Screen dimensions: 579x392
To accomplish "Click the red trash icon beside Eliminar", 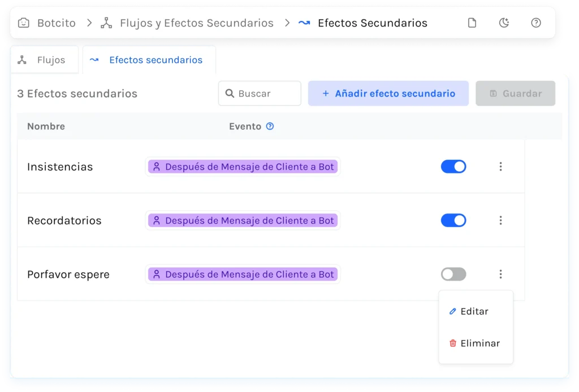I will [452, 343].
